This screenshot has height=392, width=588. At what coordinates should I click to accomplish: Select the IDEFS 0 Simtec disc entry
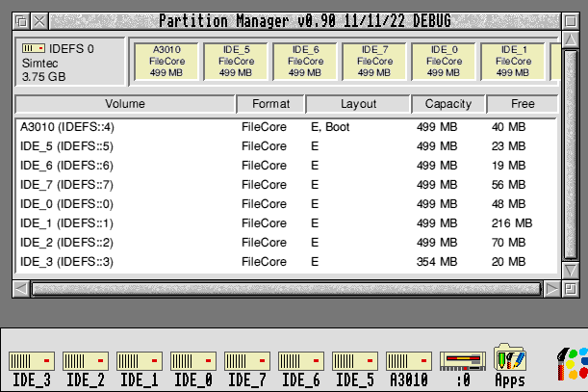tap(69, 63)
